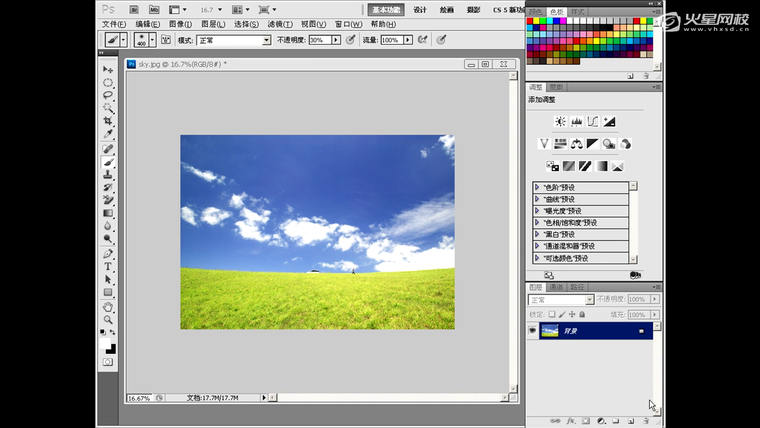Viewport: 760px width, 428px height.
Task: Expand the "曲线" presets list item
Action: point(537,199)
